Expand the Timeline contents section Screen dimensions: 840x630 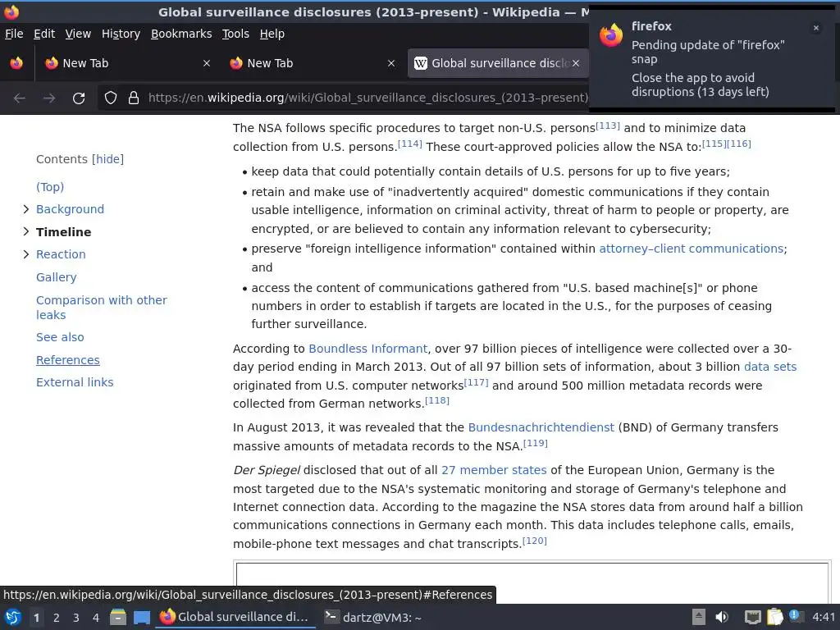25,232
